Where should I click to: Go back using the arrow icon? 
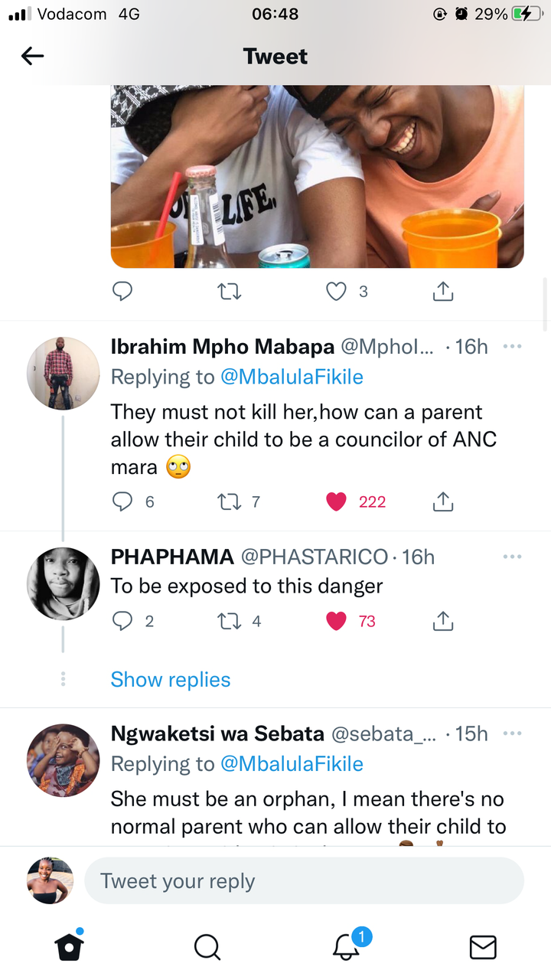click(x=32, y=56)
